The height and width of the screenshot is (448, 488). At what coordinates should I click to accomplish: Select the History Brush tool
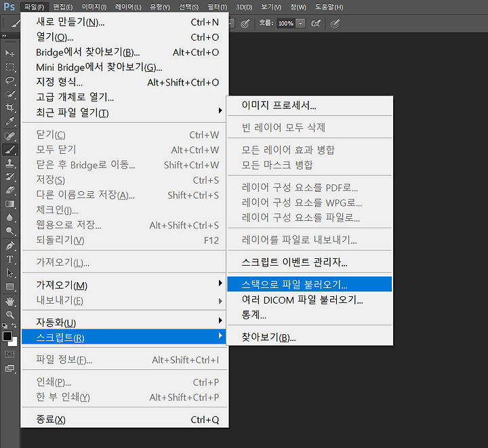coord(9,177)
